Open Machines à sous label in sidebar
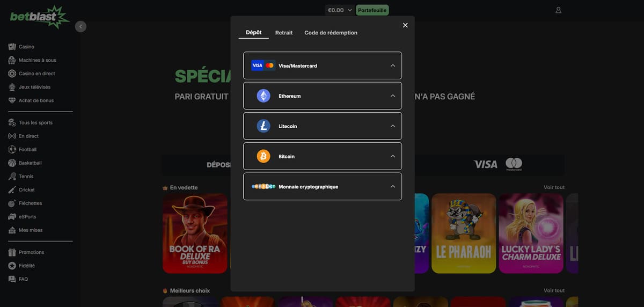The height and width of the screenshot is (307, 644). point(38,60)
